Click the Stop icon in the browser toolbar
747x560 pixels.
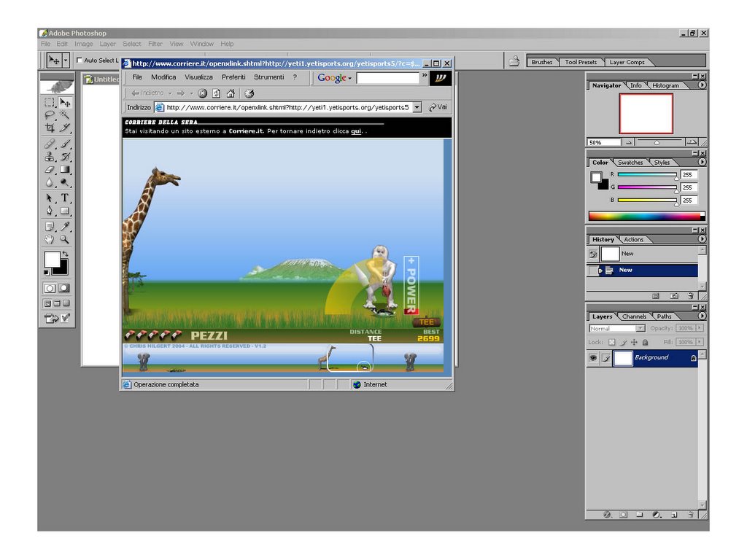203,93
